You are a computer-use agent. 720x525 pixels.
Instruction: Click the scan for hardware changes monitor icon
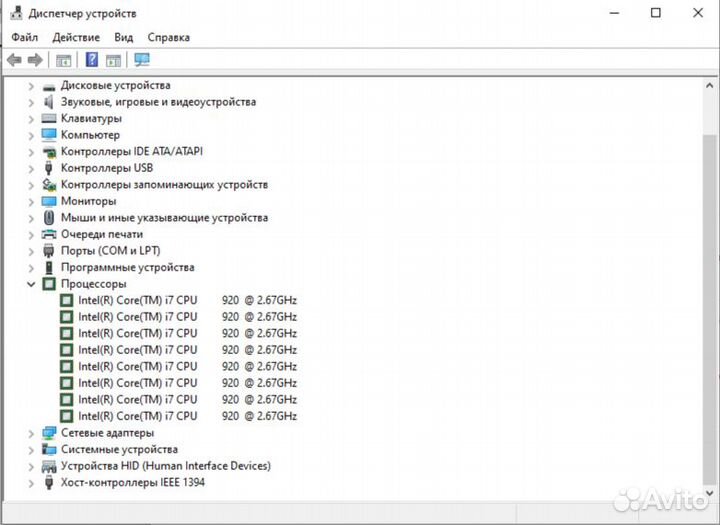point(142,60)
